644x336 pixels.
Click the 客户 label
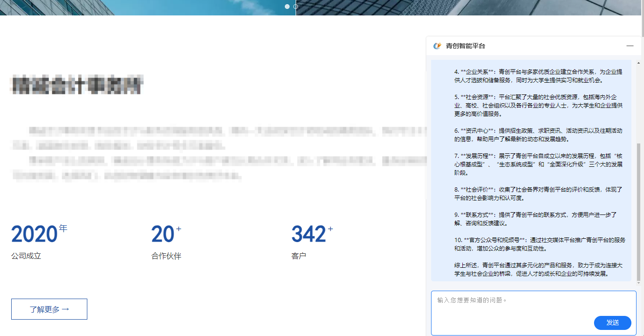(x=299, y=256)
